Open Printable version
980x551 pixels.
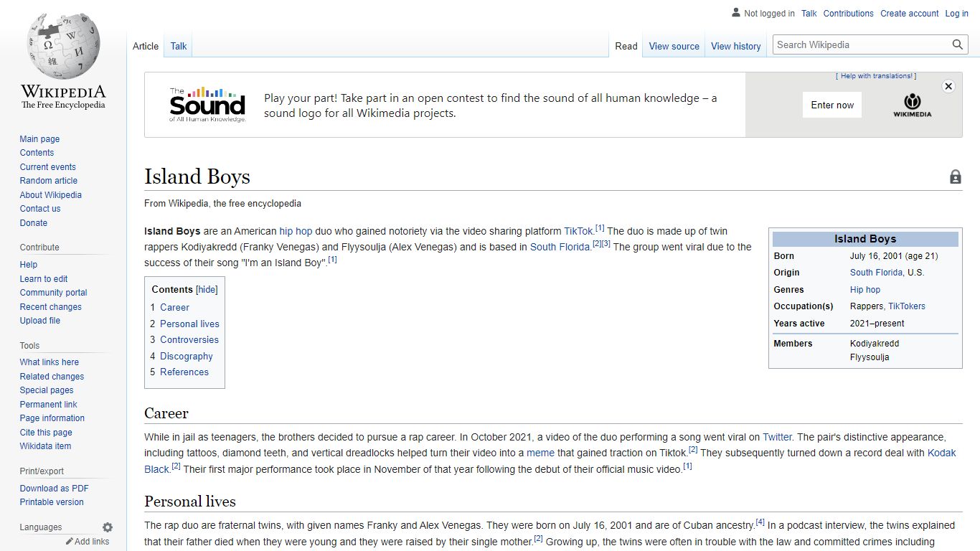(52, 502)
